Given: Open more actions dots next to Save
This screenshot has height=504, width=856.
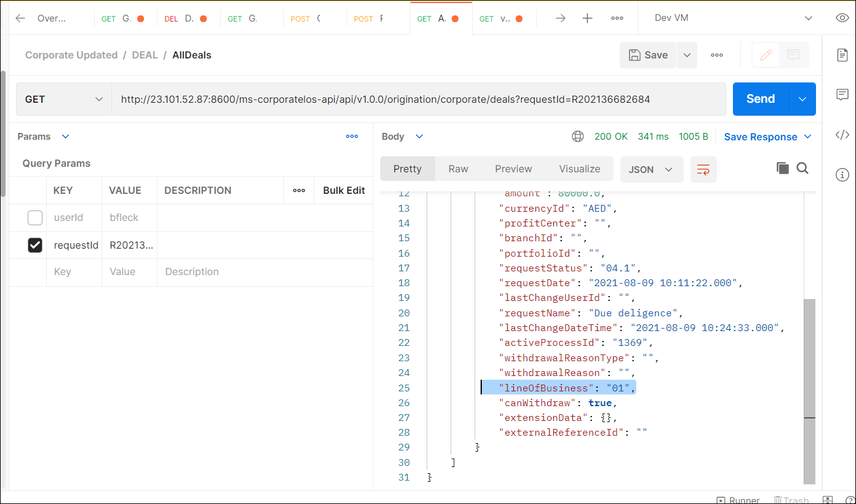Looking at the screenshot, I should click(717, 55).
